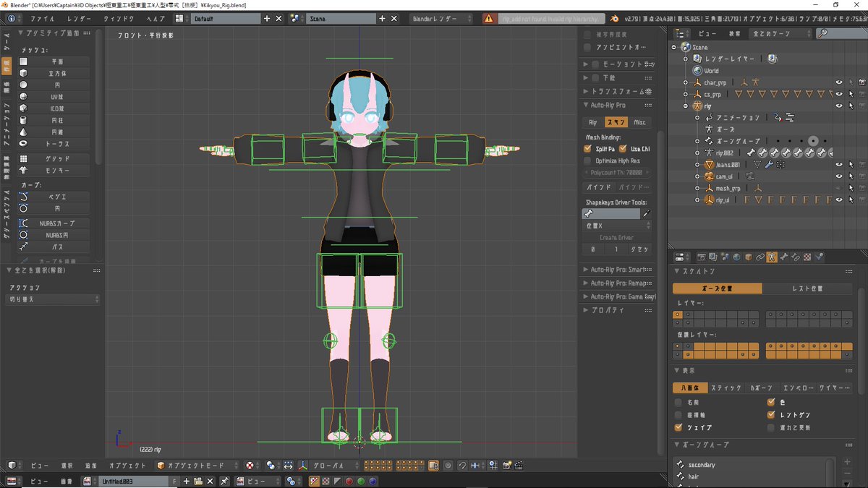Click the Polycount Th: 70000 slider
Screen dimensions: 868x488
616,172
